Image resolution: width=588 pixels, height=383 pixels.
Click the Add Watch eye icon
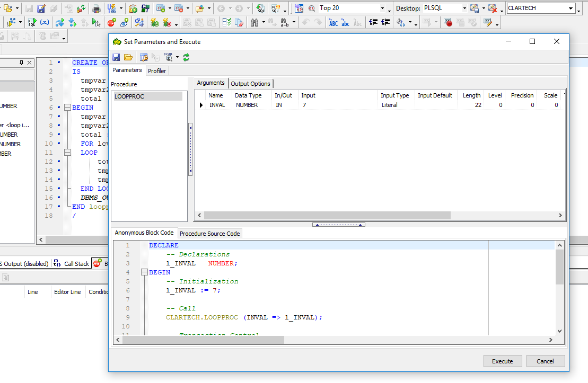(124, 23)
